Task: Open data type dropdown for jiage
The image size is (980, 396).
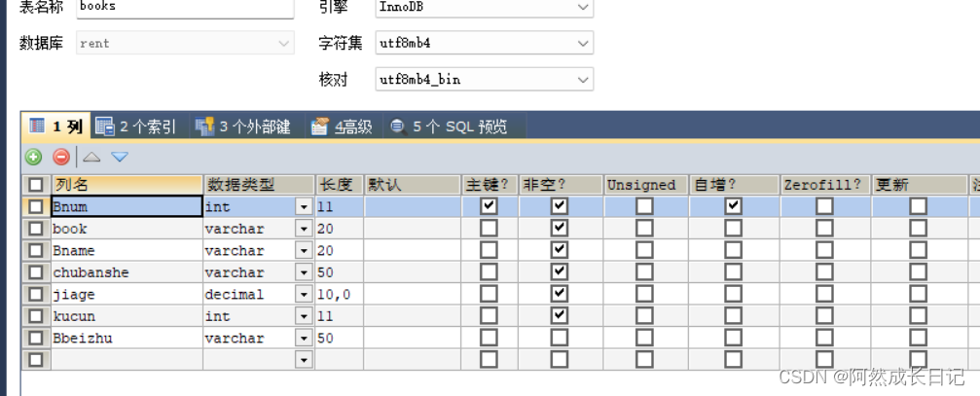Action: click(x=305, y=294)
